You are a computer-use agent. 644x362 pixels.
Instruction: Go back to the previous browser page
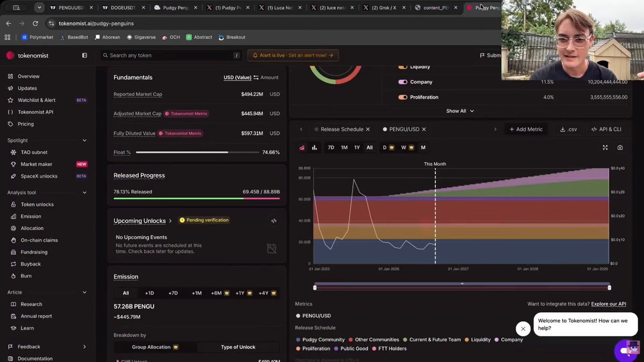(x=9, y=24)
